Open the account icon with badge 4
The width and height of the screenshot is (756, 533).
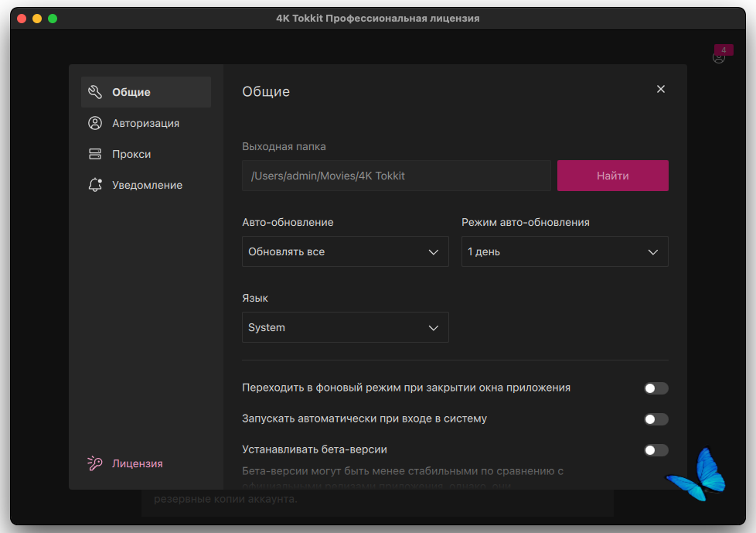(x=719, y=56)
